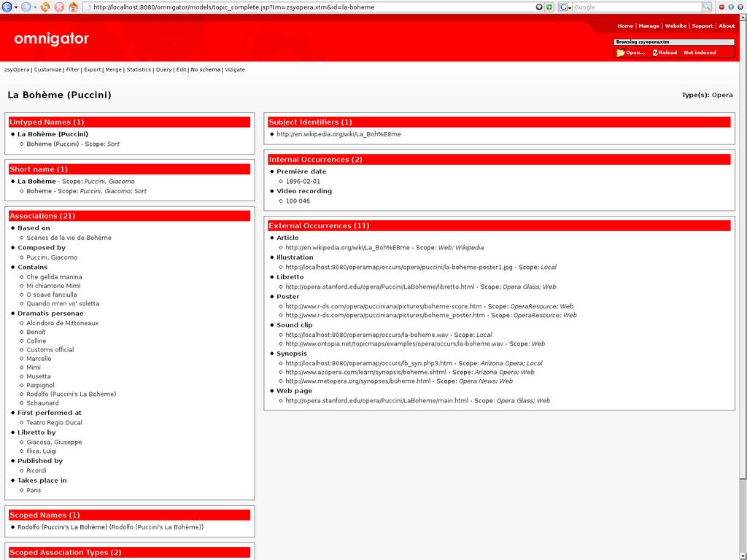Open the Merge option

113,69
